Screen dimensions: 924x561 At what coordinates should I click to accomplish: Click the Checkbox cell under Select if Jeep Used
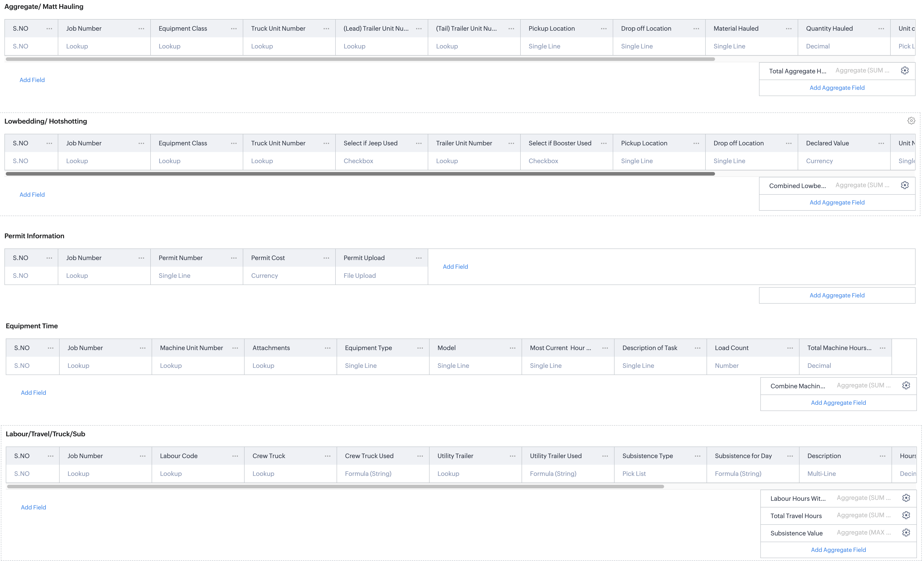pos(382,161)
